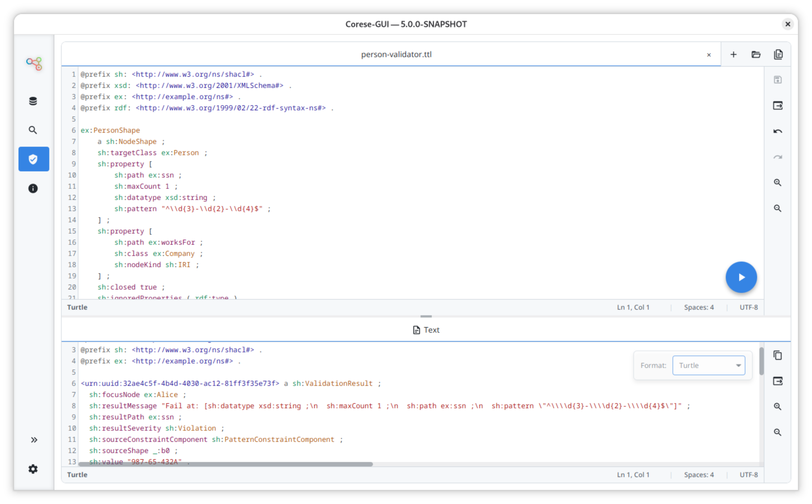Click the horizontal scrollbar in results
Screen dimensions: 812x504
coord(225,464)
